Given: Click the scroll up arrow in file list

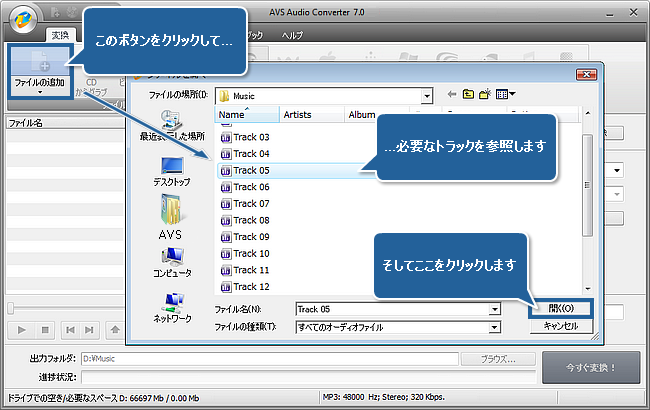Looking at the screenshot, I should (x=587, y=113).
